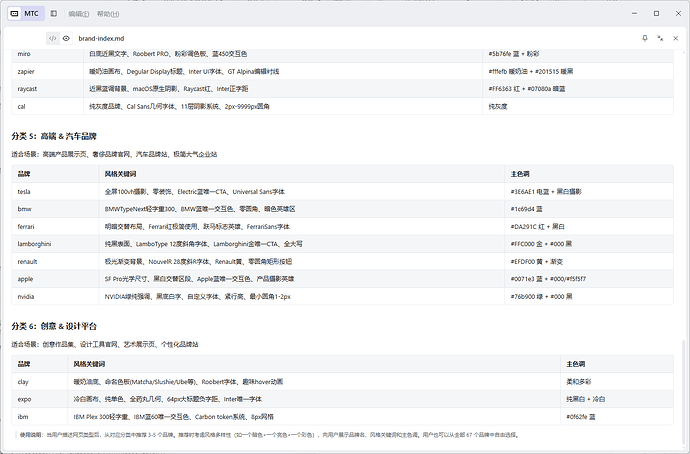Pin the brand-index.md panel

pyautogui.click(x=645, y=38)
